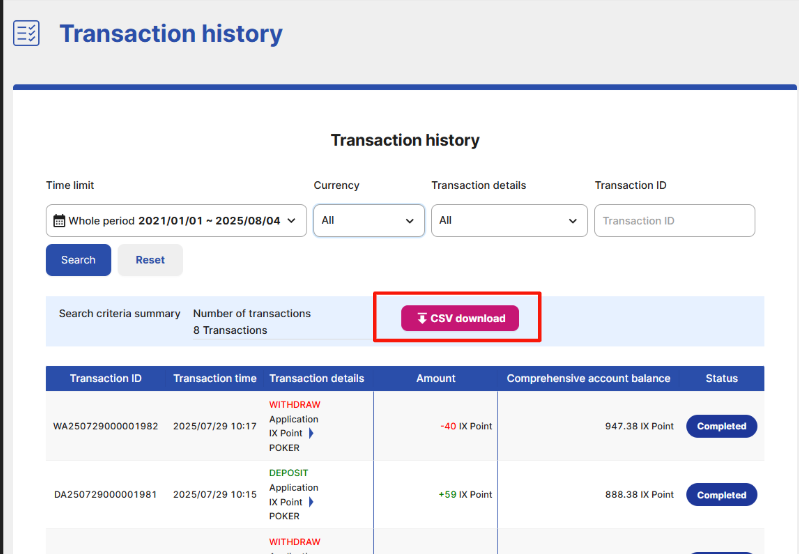799x554 pixels.
Task: Click the Transaction details column header
Action: click(x=316, y=378)
